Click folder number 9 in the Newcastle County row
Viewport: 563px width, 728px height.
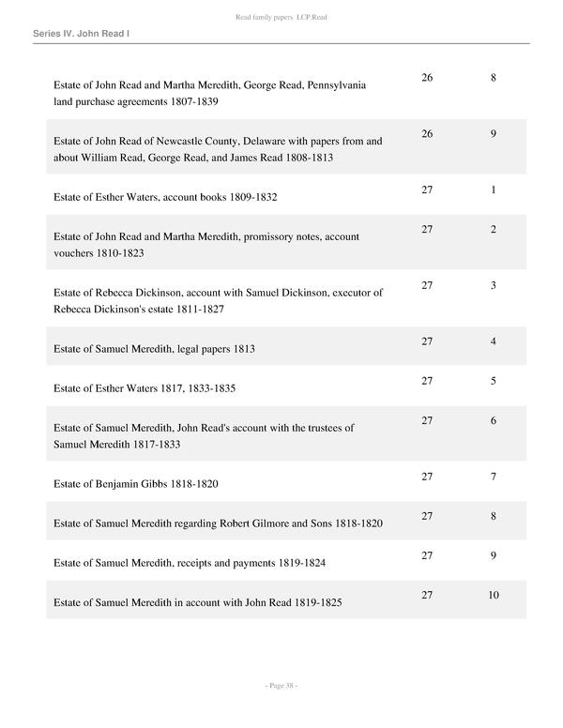click(494, 134)
